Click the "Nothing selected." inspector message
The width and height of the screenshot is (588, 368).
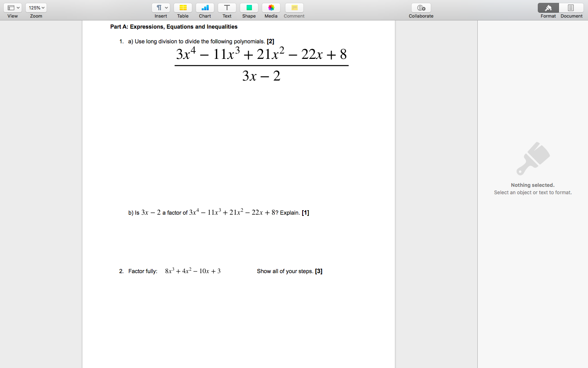point(533,185)
